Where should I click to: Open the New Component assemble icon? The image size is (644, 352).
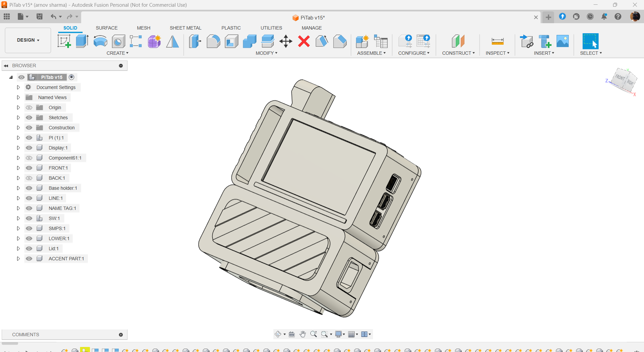pyautogui.click(x=363, y=41)
